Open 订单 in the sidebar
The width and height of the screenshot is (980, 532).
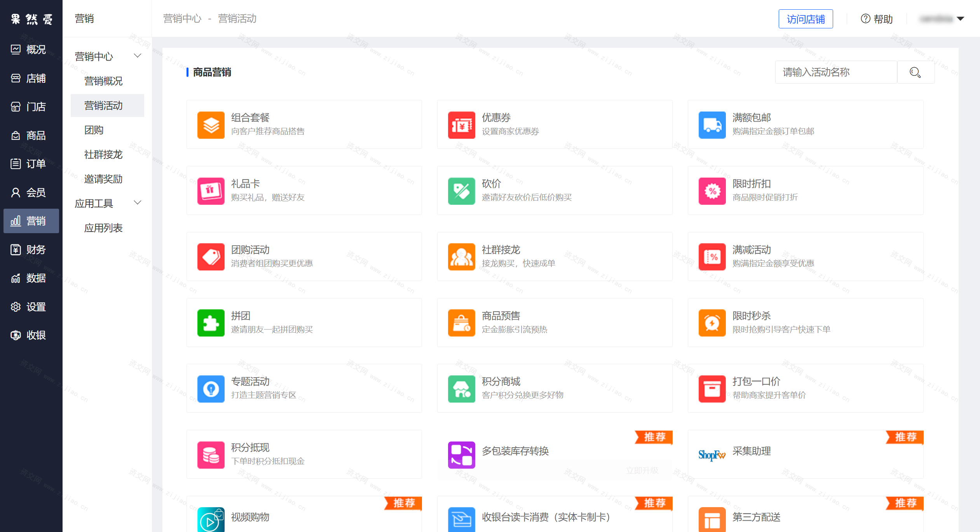click(x=31, y=164)
